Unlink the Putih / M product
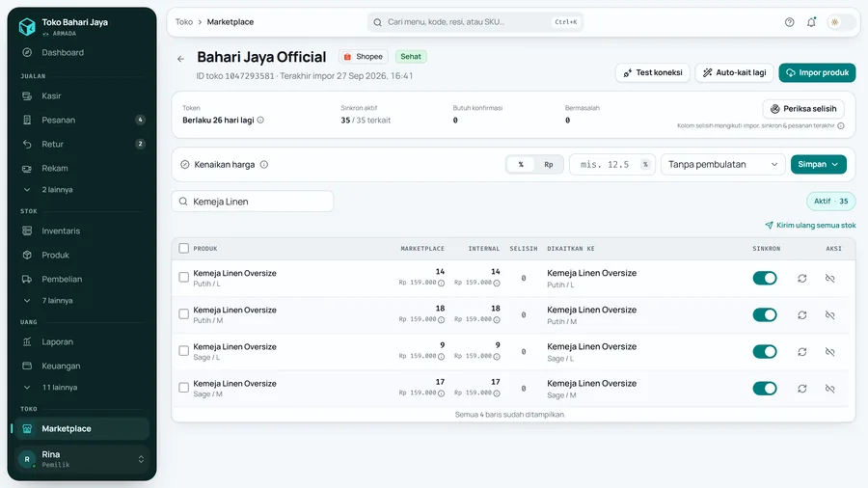 [829, 314]
